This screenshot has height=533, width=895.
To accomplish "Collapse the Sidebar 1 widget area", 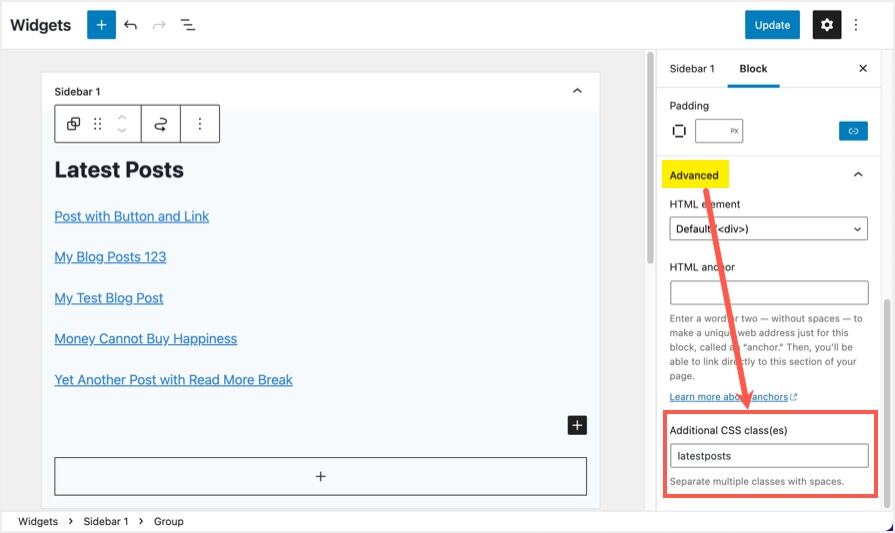I will click(577, 91).
